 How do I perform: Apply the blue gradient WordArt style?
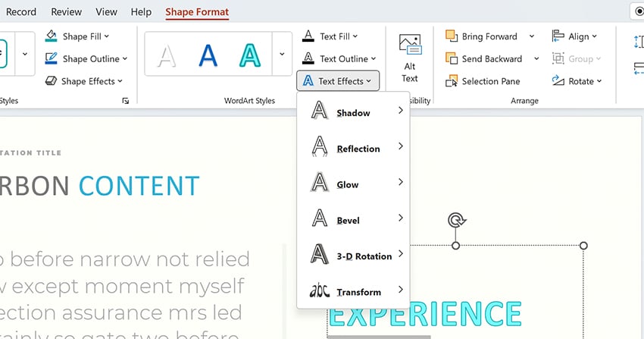[x=208, y=55]
